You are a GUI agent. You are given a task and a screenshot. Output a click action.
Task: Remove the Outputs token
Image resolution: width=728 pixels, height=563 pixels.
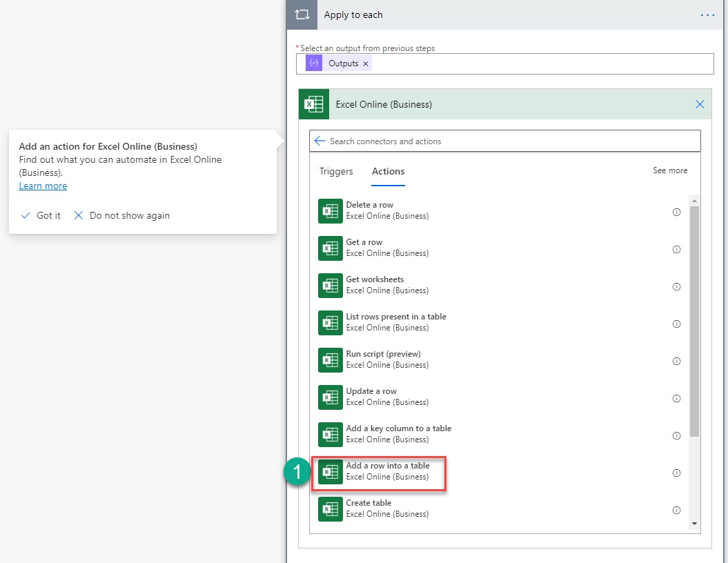tap(366, 63)
